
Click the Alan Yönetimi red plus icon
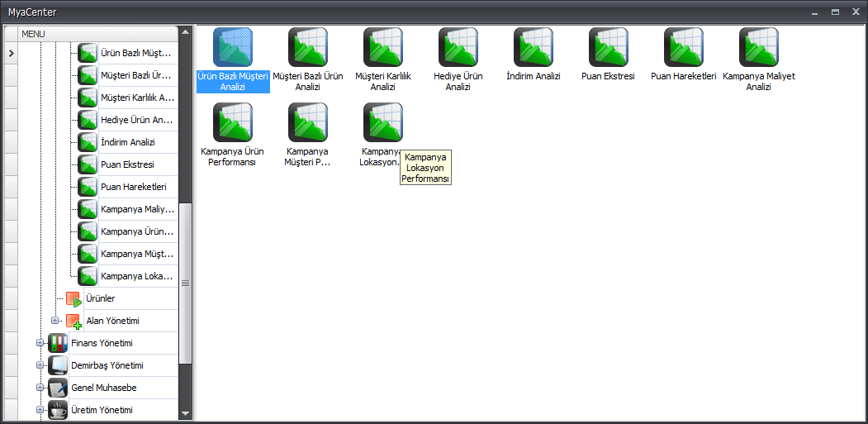pyautogui.click(x=74, y=321)
